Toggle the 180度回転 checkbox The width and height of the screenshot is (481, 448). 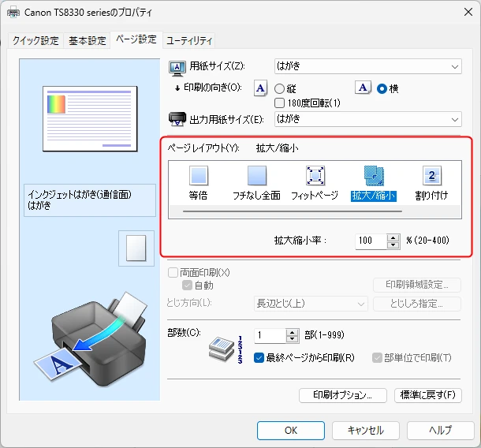tap(279, 103)
